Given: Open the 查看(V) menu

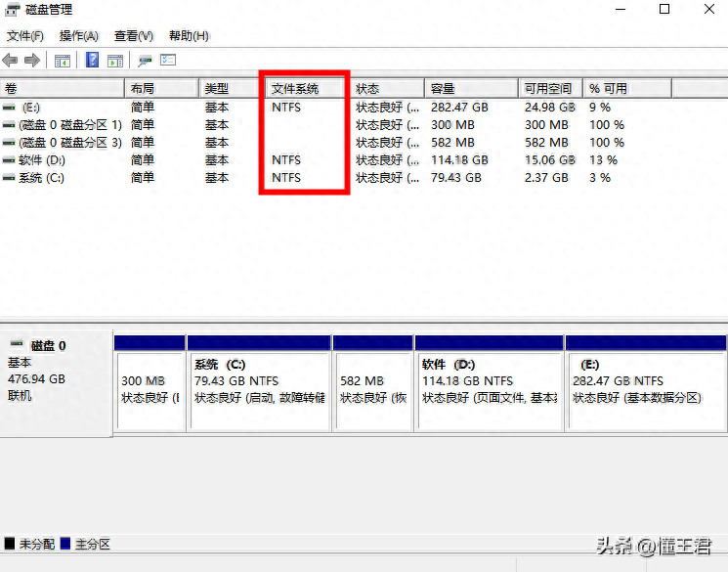Looking at the screenshot, I should tap(134, 36).
